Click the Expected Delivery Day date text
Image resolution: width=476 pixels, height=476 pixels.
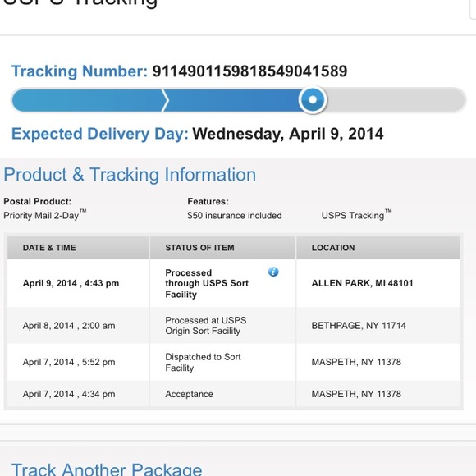(288, 134)
